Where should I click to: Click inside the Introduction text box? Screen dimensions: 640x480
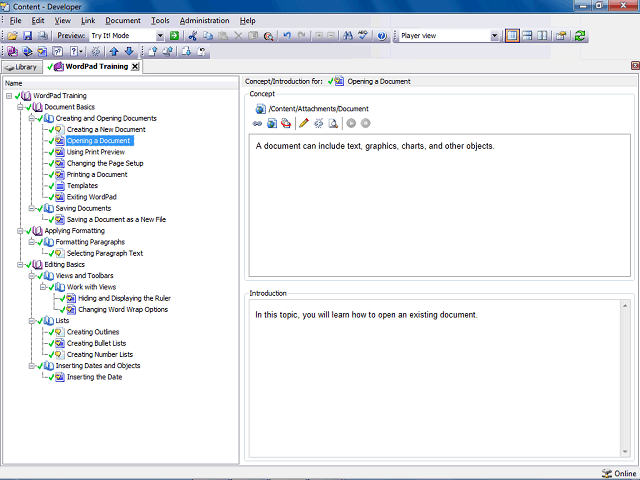point(435,379)
